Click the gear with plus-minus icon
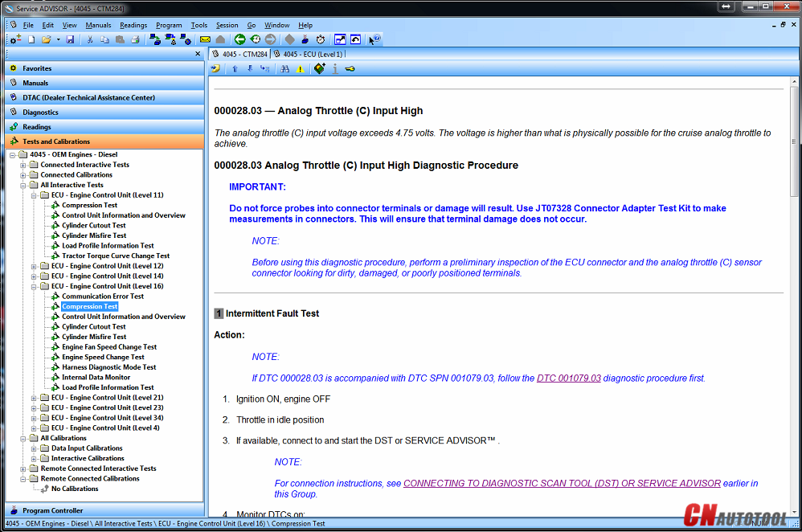Viewport: 802px width, 532px height. (16, 39)
